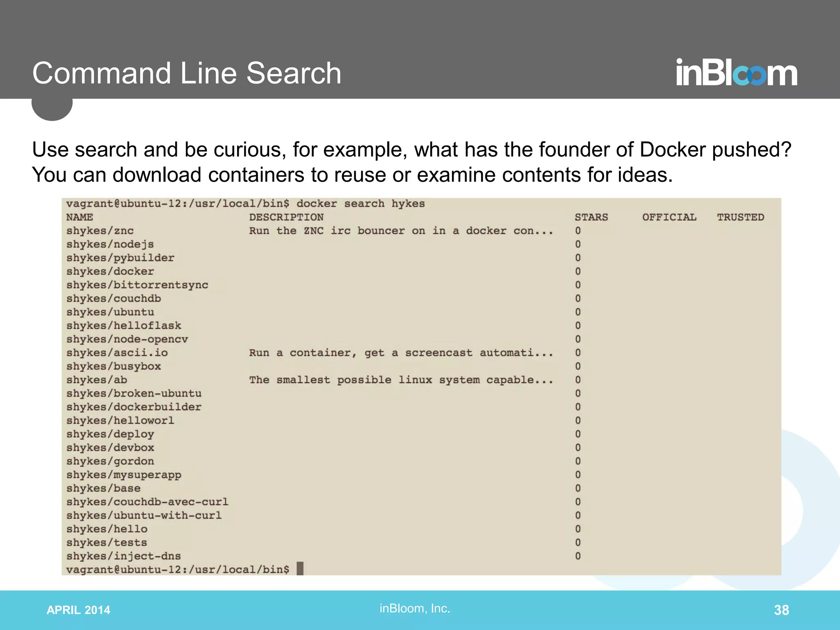Click the shykes/gordon entry
Viewport: 840px width, 630px height.
tap(110, 461)
